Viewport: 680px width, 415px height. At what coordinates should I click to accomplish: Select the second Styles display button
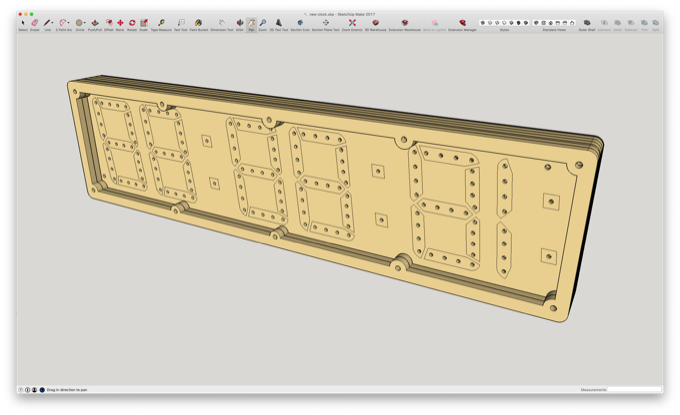click(490, 23)
